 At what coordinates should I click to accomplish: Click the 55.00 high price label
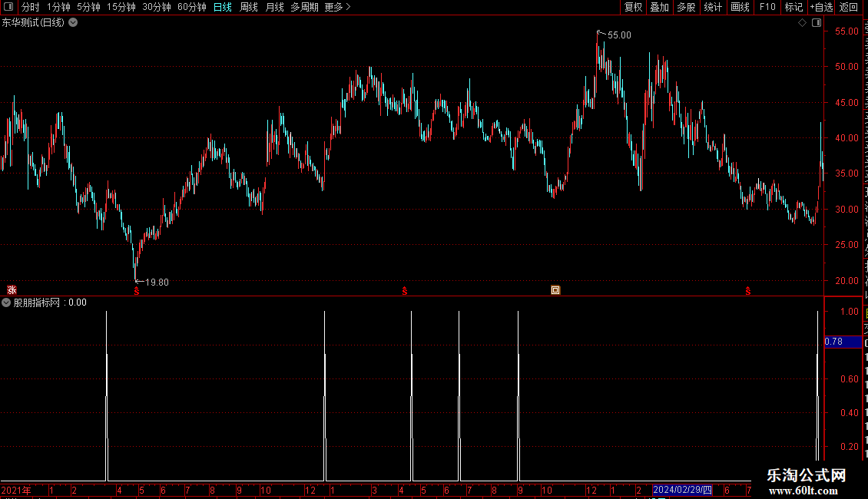pyautogui.click(x=619, y=35)
